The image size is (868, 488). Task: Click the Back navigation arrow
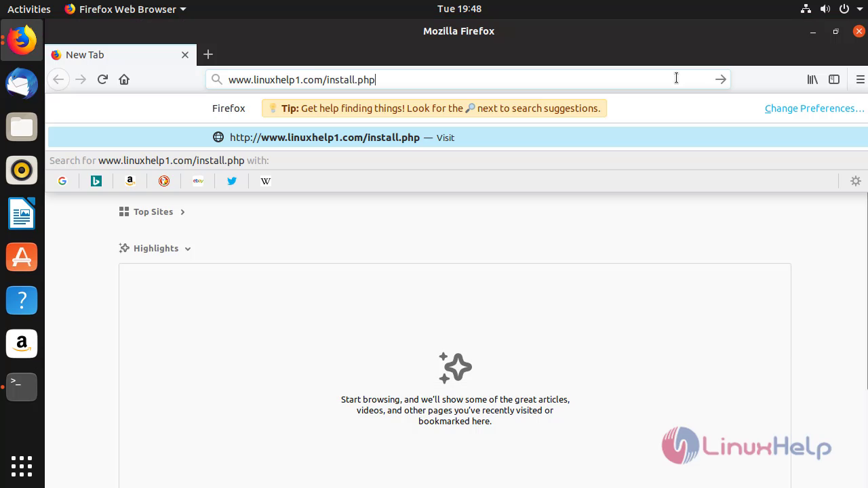(58, 79)
